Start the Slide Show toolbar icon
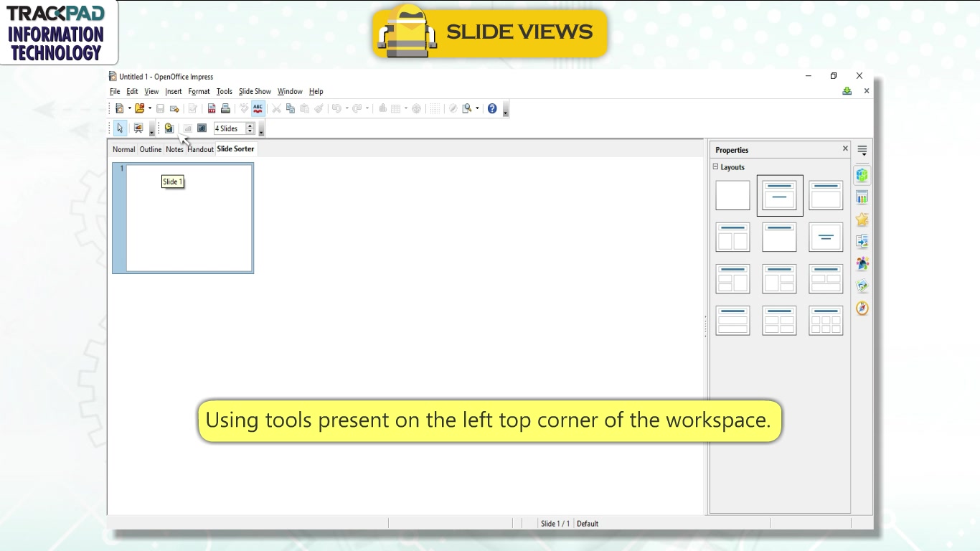The width and height of the screenshot is (980, 551). point(138,128)
